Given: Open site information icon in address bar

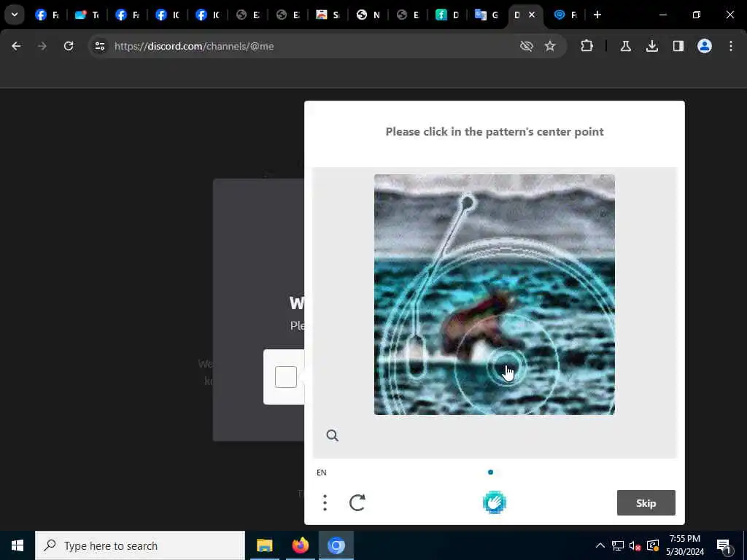Looking at the screenshot, I should point(99,46).
